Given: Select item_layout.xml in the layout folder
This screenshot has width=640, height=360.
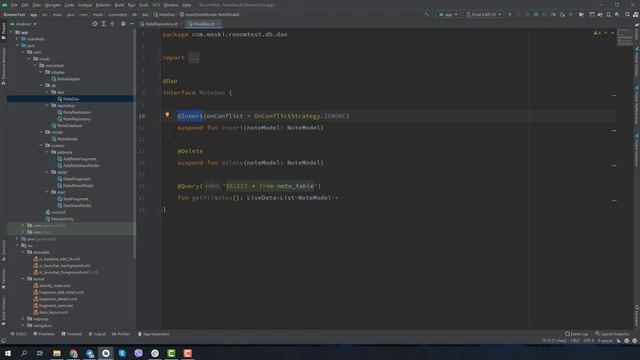Looking at the screenshot, I should tap(51, 312).
